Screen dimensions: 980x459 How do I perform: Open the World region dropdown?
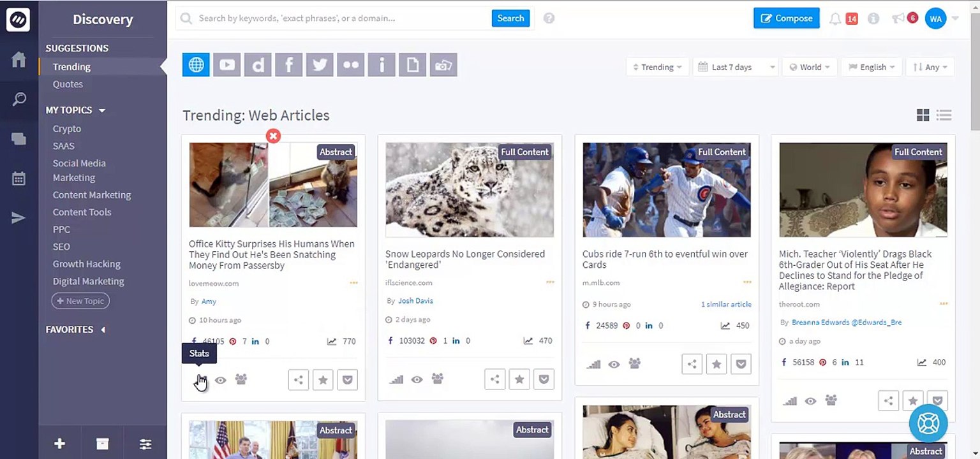pos(810,67)
